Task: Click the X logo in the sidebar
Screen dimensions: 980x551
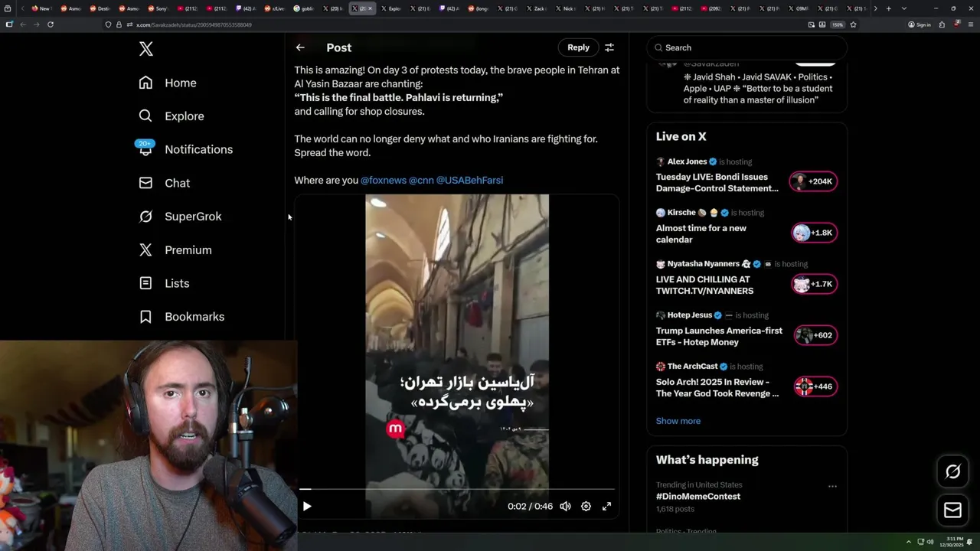Action: pos(146,49)
